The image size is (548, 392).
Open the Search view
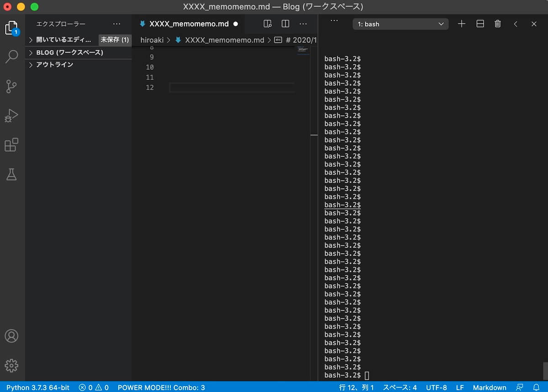point(11,57)
